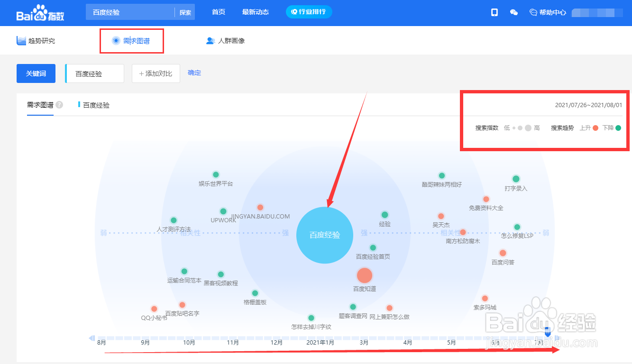Click the 人才测评方法 node

[174, 220]
